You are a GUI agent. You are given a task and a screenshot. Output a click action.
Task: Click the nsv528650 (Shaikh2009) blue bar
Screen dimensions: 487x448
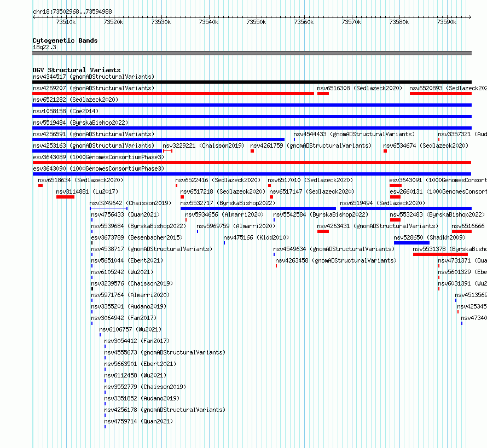pos(411,243)
